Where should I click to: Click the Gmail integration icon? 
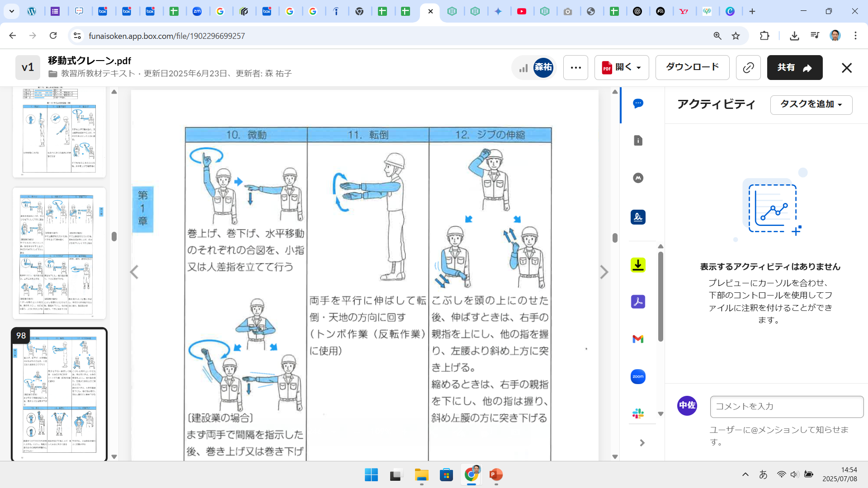[x=638, y=339]
